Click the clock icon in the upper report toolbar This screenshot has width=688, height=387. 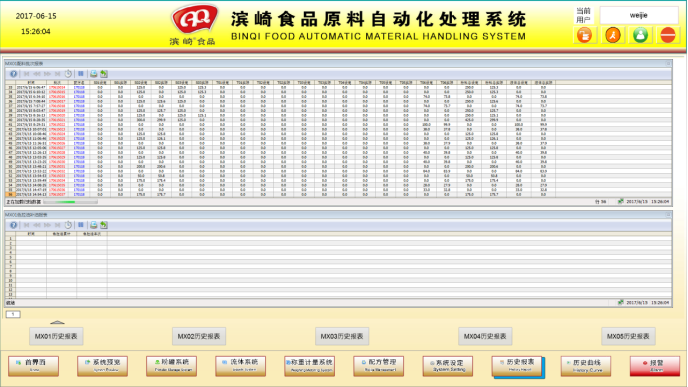click(x=68, y=74)
